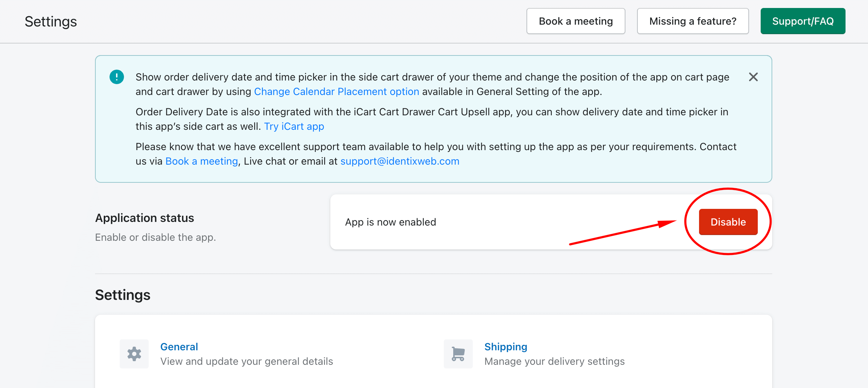Open Shipping settings link

click(506, 347)
